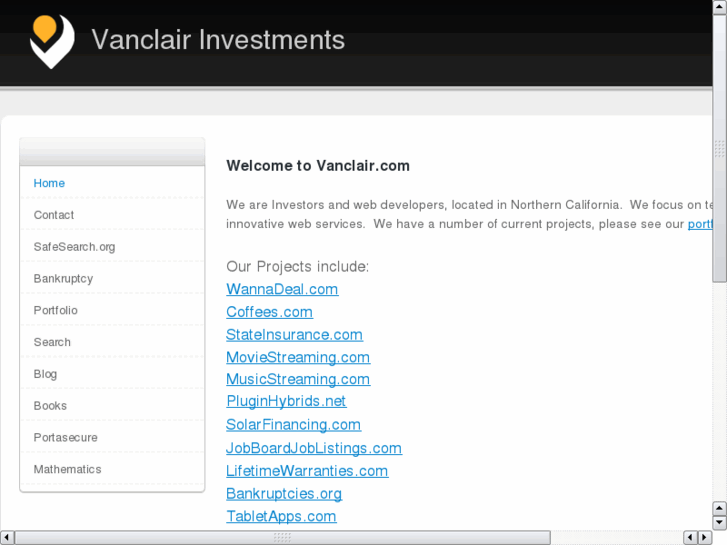Click the horizontal scrollbar thumb
The width and height of the screenshot is (727, 545).
point(282,537)
